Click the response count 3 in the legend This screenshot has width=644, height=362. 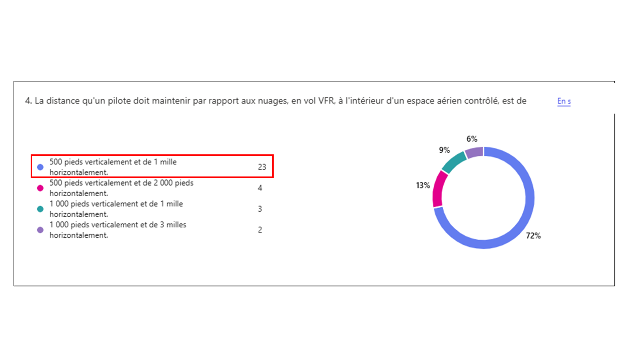pos(260,209)
